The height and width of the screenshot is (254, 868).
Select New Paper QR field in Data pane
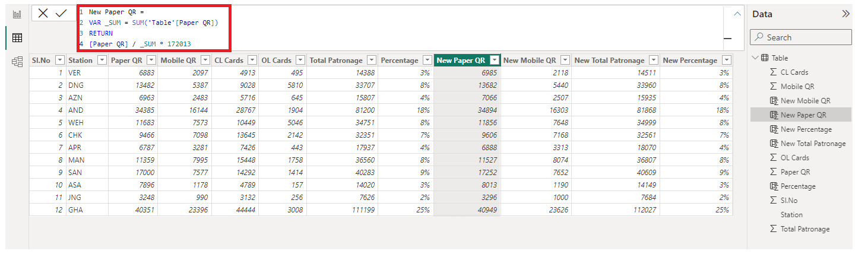pos(801,115)
